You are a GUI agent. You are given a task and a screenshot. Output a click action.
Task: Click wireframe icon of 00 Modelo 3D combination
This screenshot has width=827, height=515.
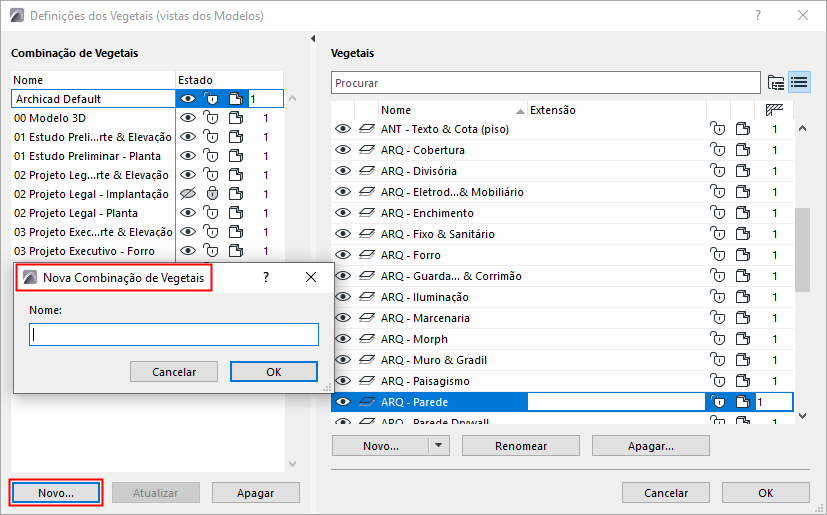pos(235,118)
